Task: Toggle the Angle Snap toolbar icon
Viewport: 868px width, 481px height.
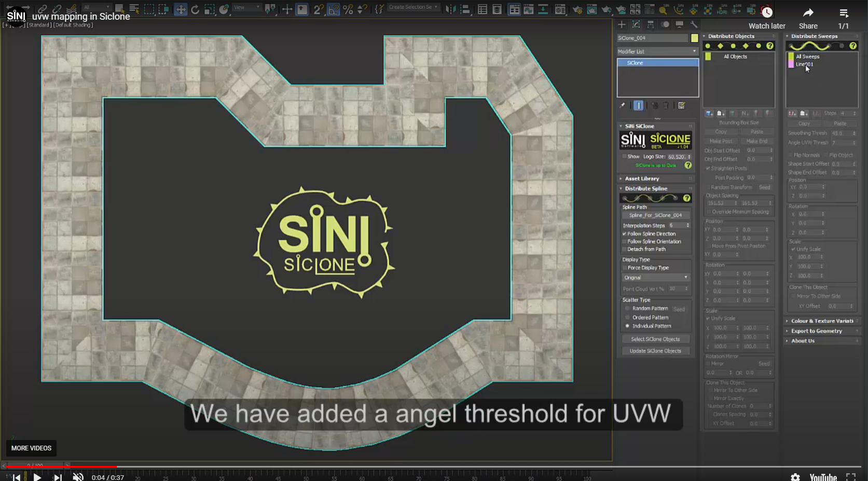Action: pos(333,9)
